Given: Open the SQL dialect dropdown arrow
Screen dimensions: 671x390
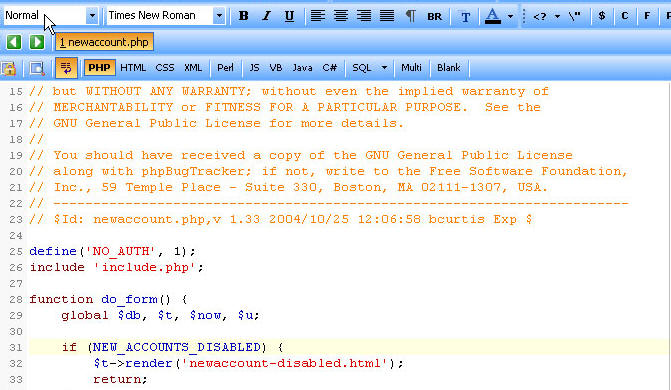Looking at the screenshot, I should pos(384,68).
